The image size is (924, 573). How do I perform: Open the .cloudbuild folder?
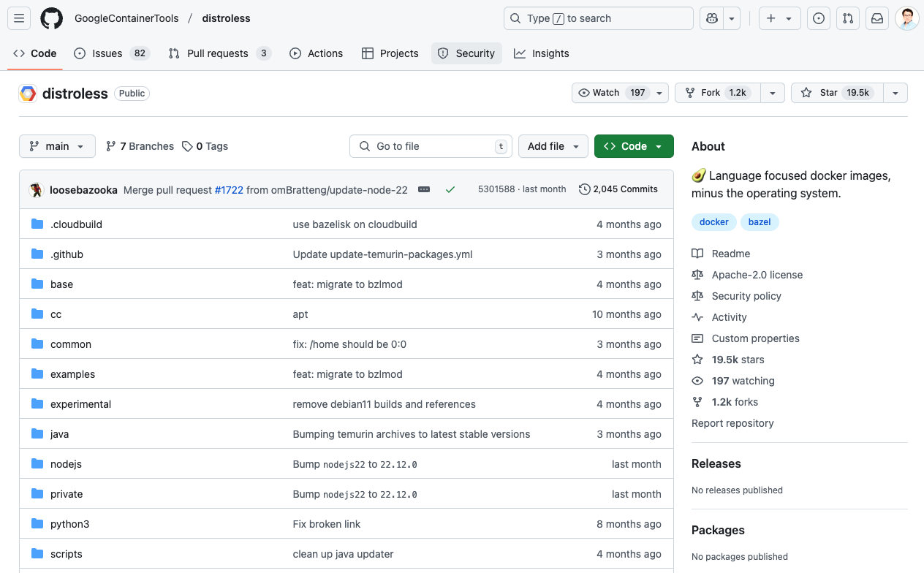click(x=76, y=224)
